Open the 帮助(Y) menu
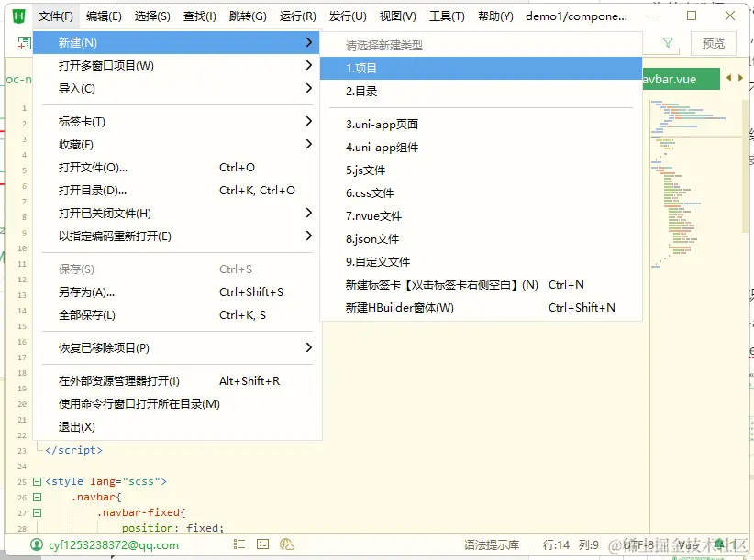The width and height of the screenshot is (754, 560). (495, 16)
